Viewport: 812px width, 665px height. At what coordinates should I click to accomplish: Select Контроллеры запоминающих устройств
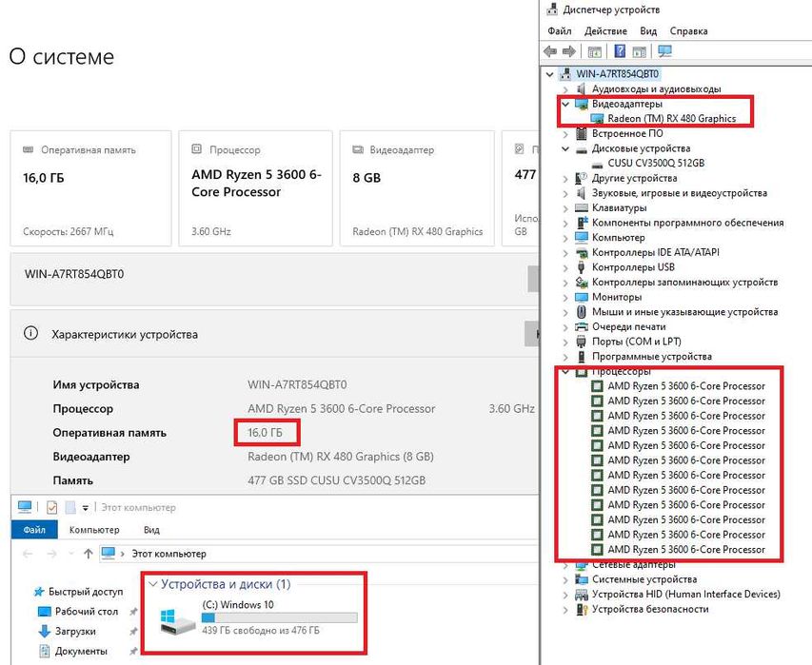click(684, 283)
